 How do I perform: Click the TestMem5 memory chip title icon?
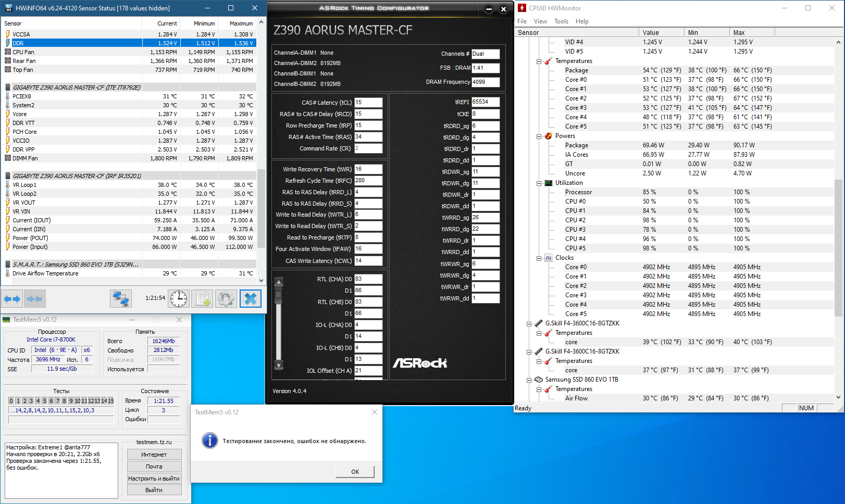(6, 320)
